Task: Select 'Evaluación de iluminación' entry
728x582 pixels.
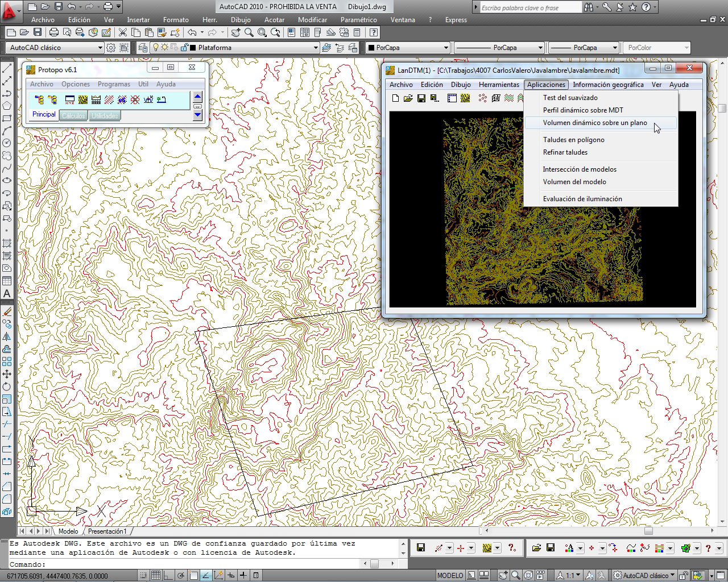Action: pos(582,199)
